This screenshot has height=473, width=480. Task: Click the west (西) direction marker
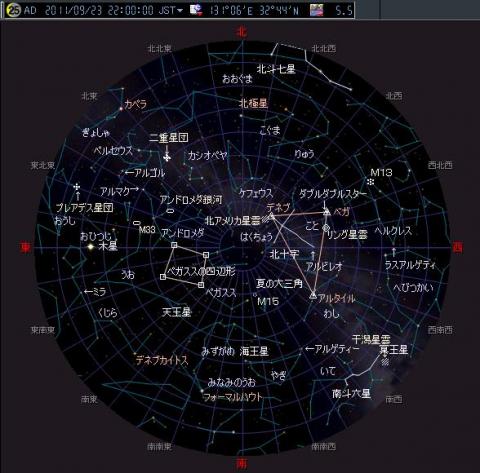point(458,247)
